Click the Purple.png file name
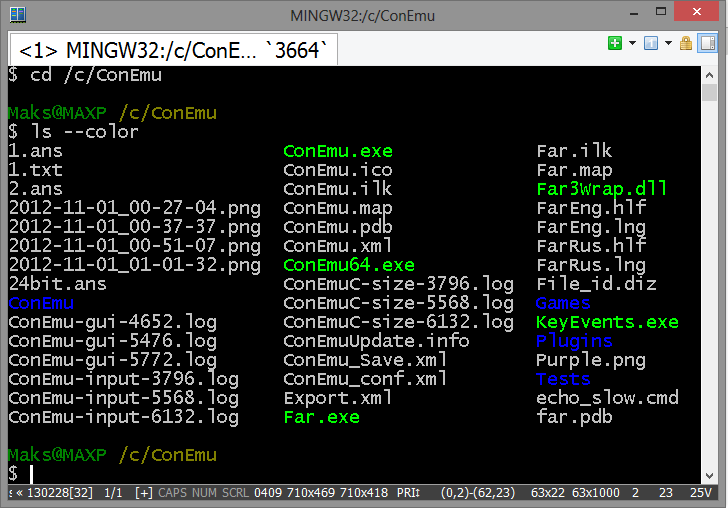 [x=591, y=360]
